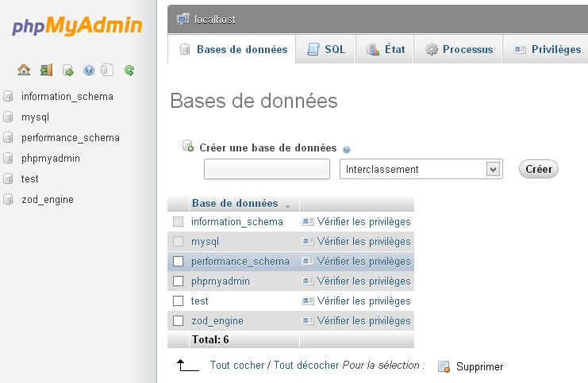Tick the information_schema checkbox
Image resolution: width=588 pixels, height=383 pixels.
tap(178, 222)
